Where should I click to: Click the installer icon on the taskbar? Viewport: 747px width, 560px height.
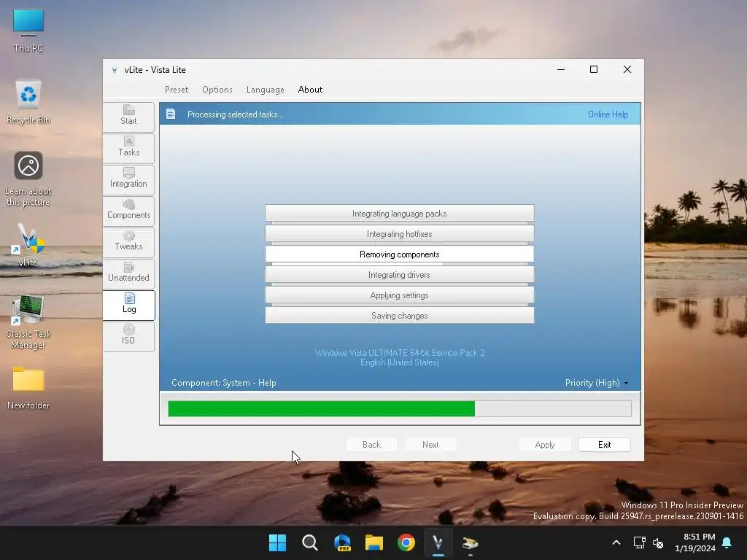[x=471, y=542]
